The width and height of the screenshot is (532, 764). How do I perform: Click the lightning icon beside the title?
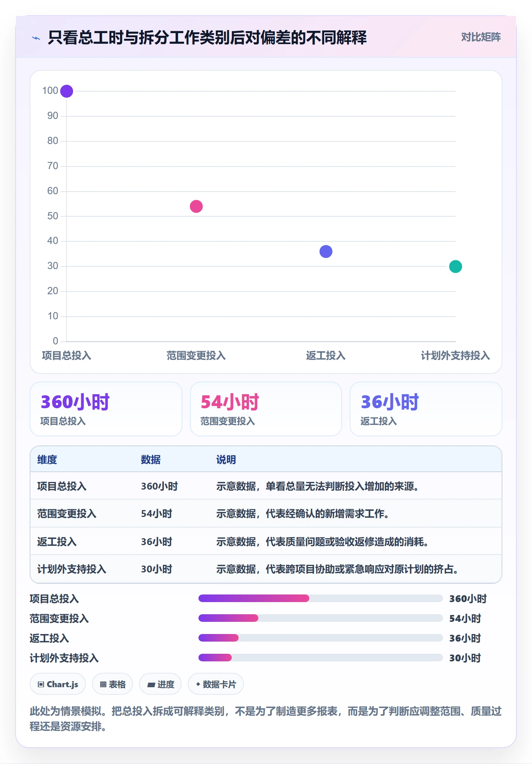click(36, 38)
